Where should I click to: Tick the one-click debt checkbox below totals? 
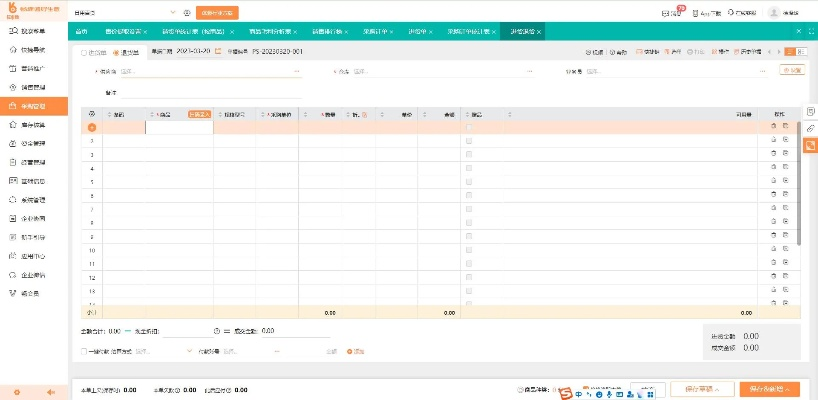click(x=83, y=351)
